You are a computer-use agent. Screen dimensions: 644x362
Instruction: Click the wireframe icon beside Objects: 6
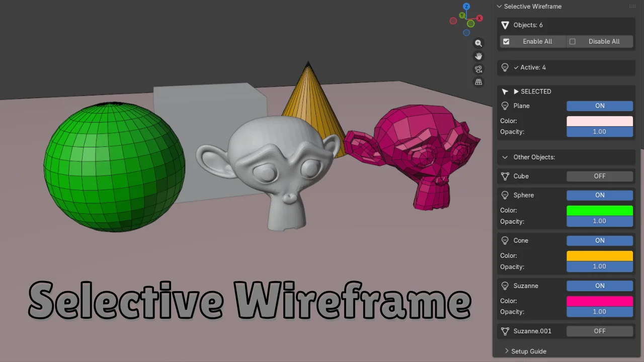506,25
